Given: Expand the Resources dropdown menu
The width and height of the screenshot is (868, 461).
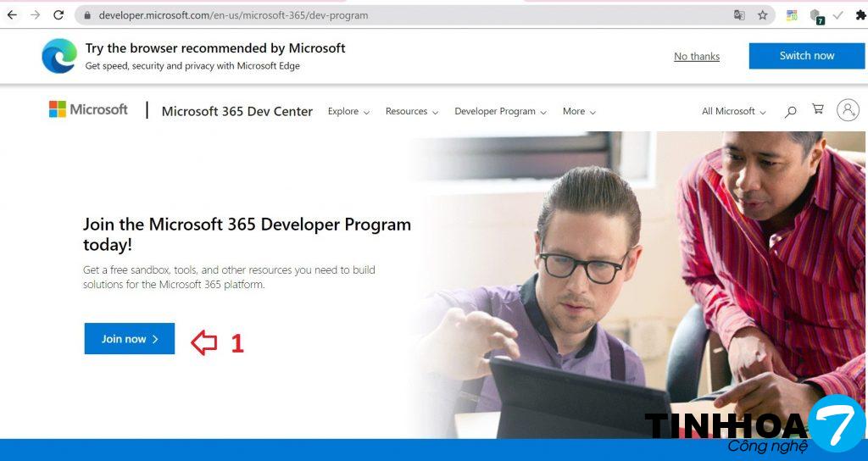Looking at the screenshot, I should tap(411, 112).
